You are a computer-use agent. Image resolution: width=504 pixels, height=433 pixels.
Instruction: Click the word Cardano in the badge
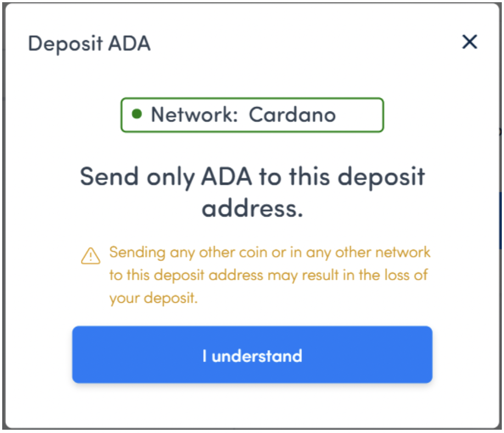coord(292,115)
